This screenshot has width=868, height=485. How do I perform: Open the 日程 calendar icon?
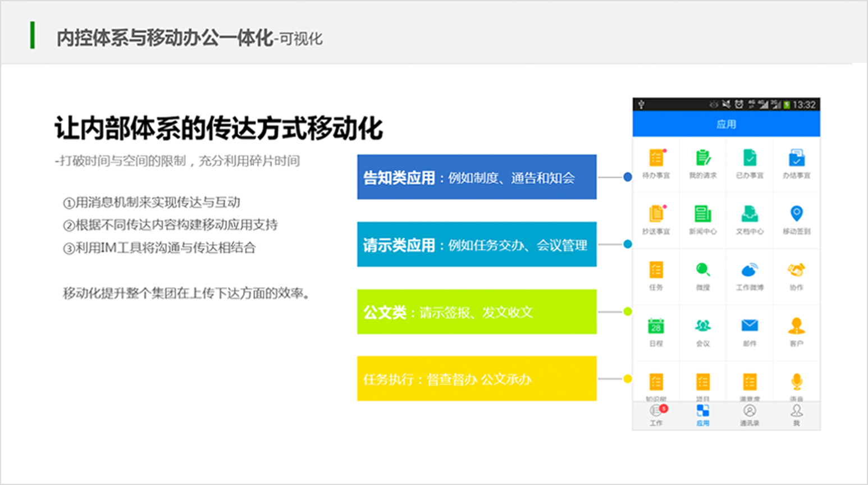[656, 326]
